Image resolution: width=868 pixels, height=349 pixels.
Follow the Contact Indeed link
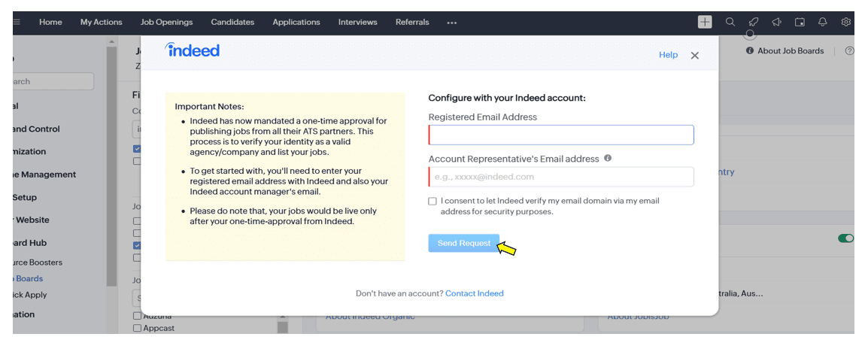475,293
